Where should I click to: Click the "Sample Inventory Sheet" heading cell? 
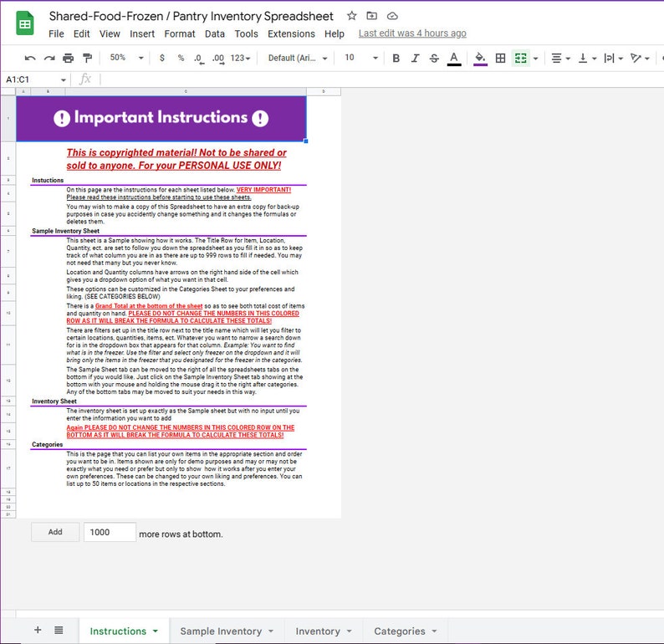coord(65,231)
